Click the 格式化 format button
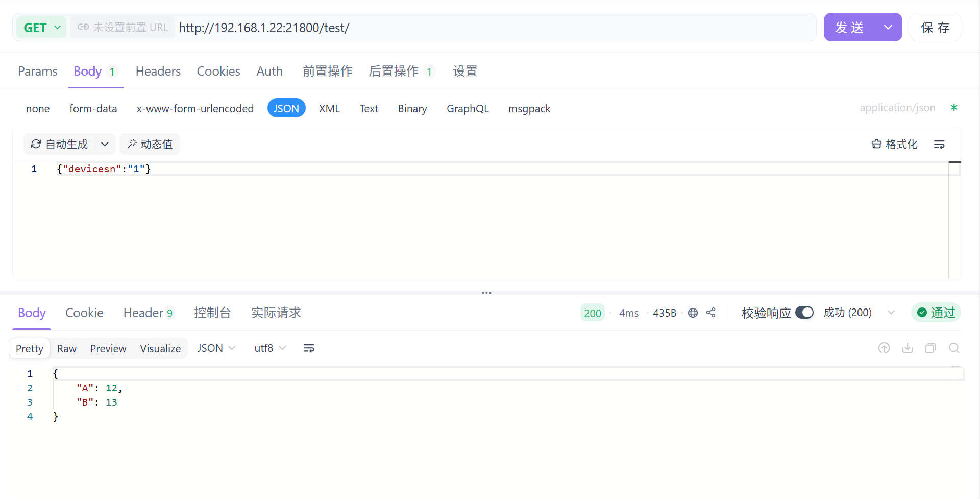Screen dimensions: 980x499 click(894, 145)
